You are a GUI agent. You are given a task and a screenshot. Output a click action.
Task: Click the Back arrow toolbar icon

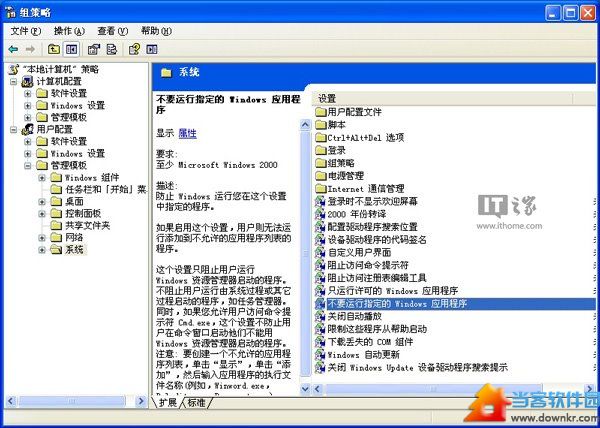click(13, 49)
